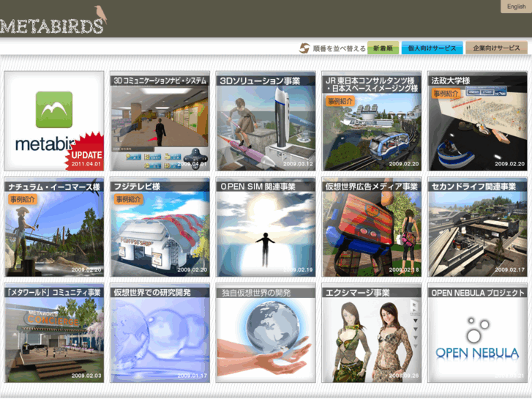This screenshot has width=532, height=399.
Task: Click the green metabirds bird icon
Action: (x=54, y=109)
